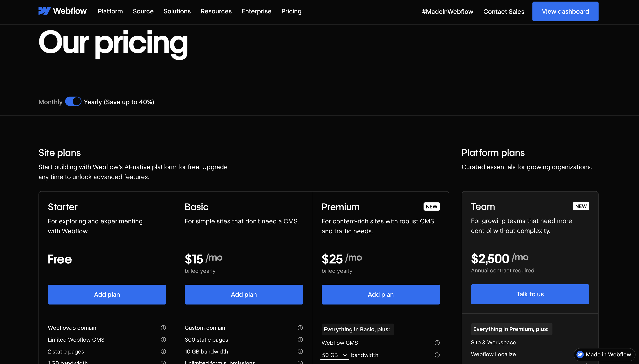Open the Source menu item
Image resolution: width=639 pixels, height=364 pixels.
point(143,11)
